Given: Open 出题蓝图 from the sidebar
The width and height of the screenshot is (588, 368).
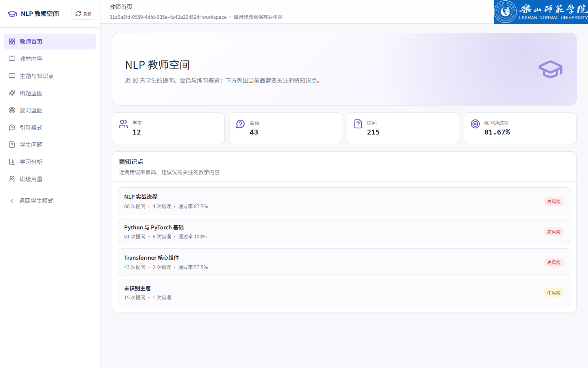Looking at the screenshot, I should (50, 93).
